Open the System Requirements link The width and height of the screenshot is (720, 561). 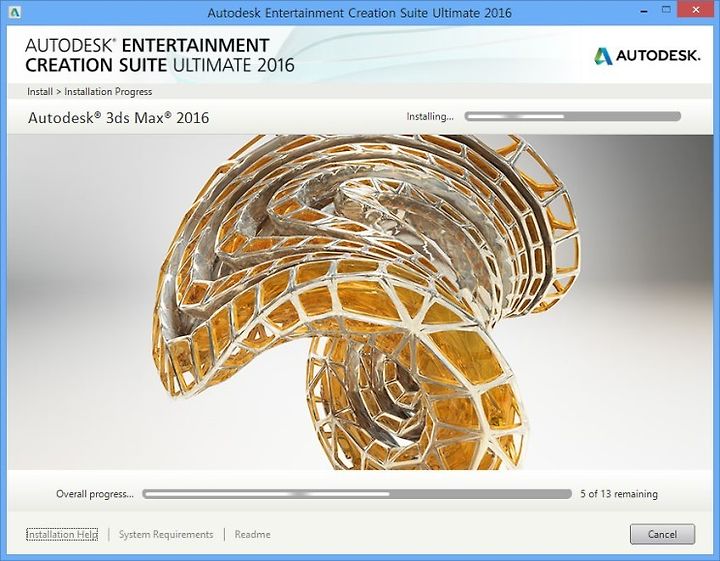pos(166,534)
